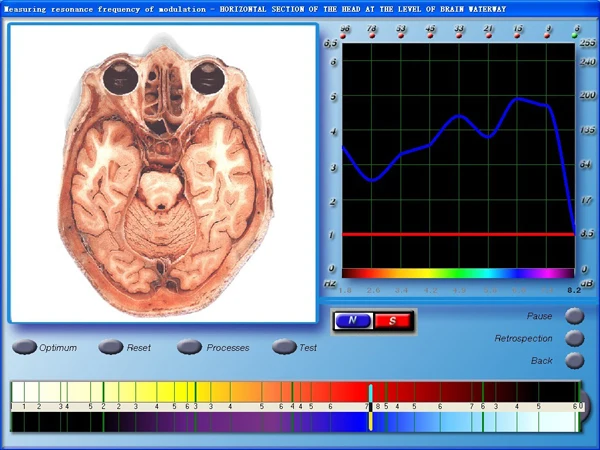Pause the measurement
600x450 pixels.
[574, 316]
